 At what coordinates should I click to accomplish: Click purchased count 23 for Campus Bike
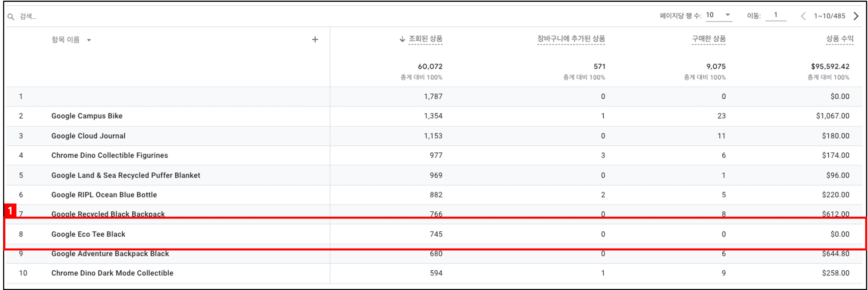tap(721, 116)
